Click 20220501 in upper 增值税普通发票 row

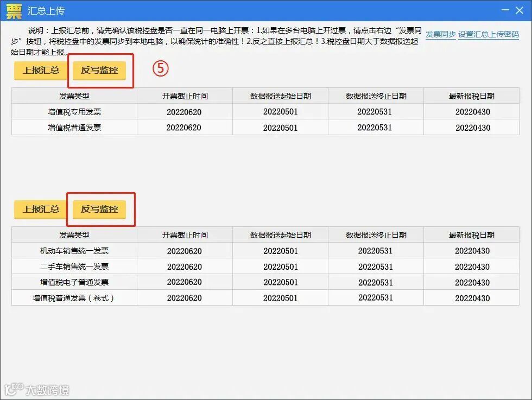(x=280, y=128)
